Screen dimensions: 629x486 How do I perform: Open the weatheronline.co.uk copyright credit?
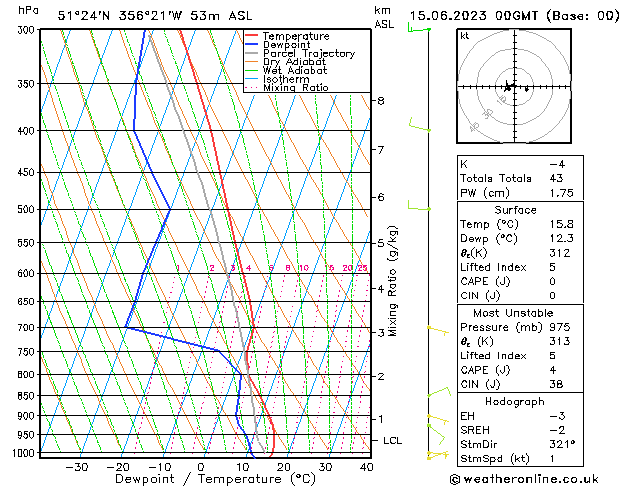[x=524, y=480]
